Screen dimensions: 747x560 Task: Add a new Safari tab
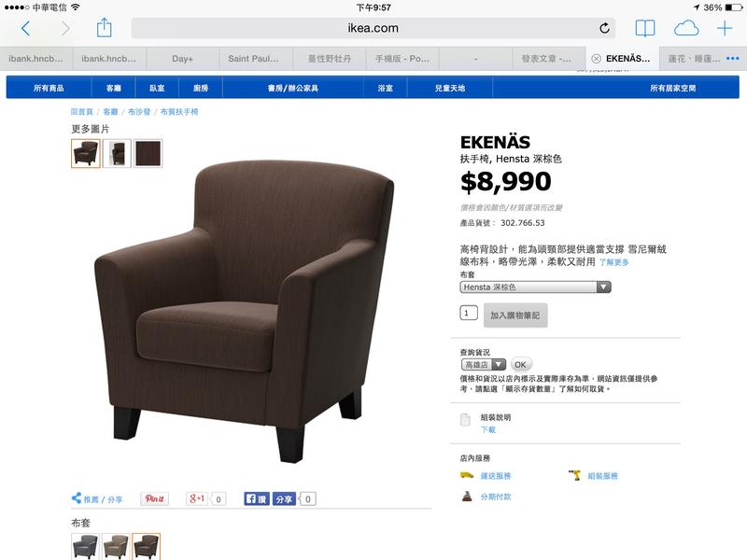pyautogui.click(x=725, y=28)
